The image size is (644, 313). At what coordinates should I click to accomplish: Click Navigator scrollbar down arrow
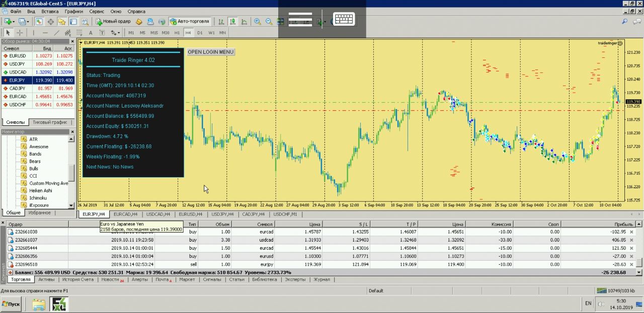(x=71, y=205)
